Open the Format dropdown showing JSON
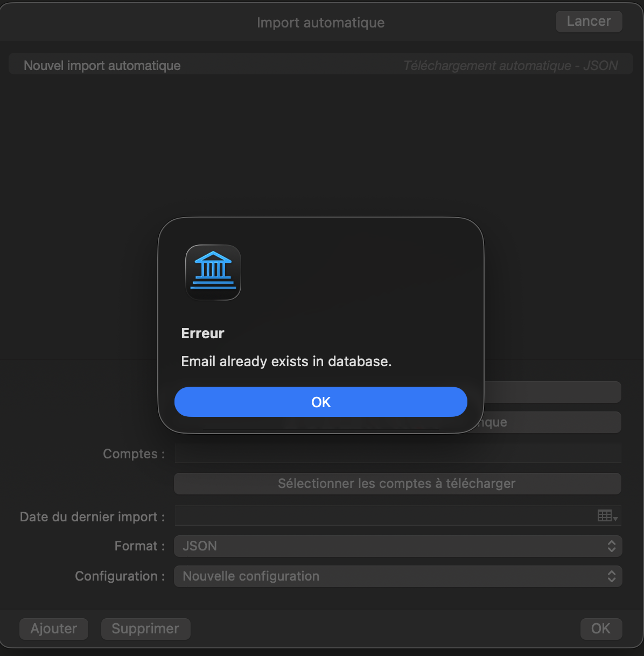The image size is (644, 656). 397,546
